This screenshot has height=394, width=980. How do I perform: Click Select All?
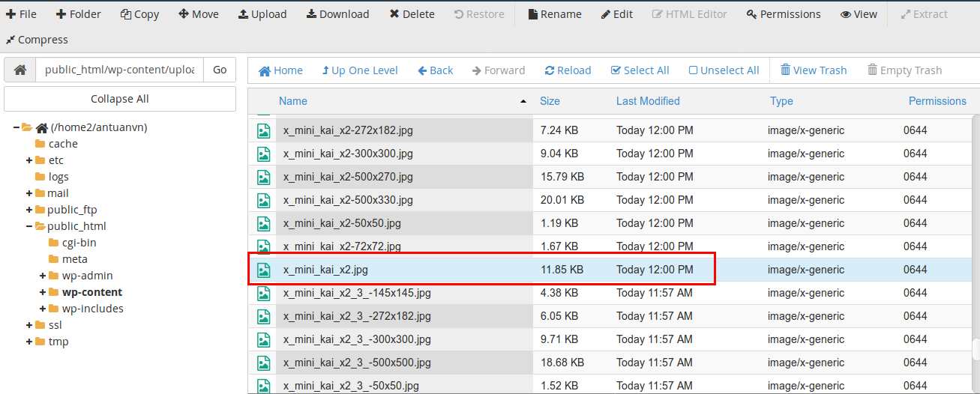click(x=640, y=70)
